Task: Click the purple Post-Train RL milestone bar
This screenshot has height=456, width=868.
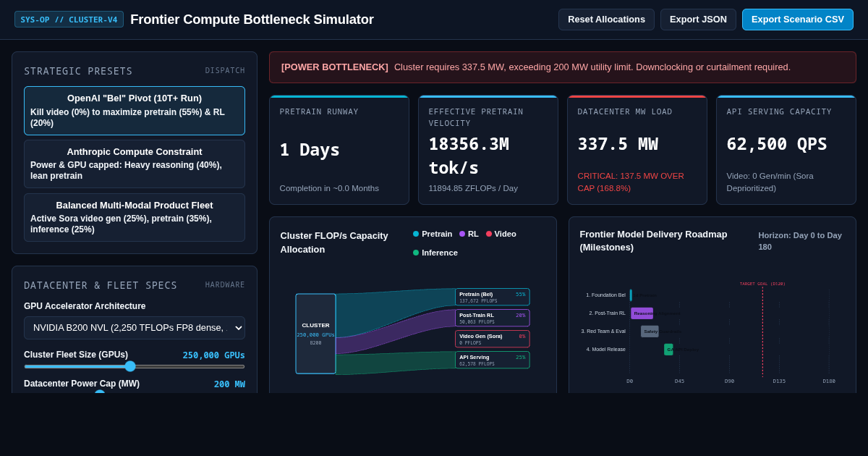Action: (x=642, y=313)
